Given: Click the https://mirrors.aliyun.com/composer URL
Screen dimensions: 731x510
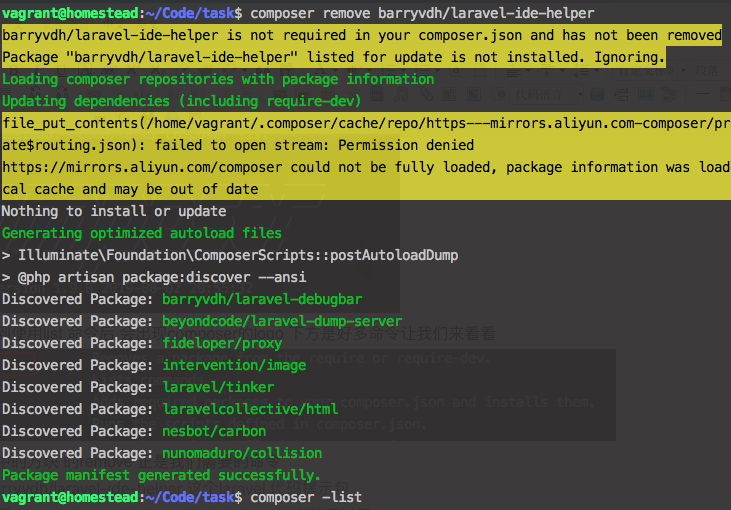Looking at the screenshot, I should [142, 167].
